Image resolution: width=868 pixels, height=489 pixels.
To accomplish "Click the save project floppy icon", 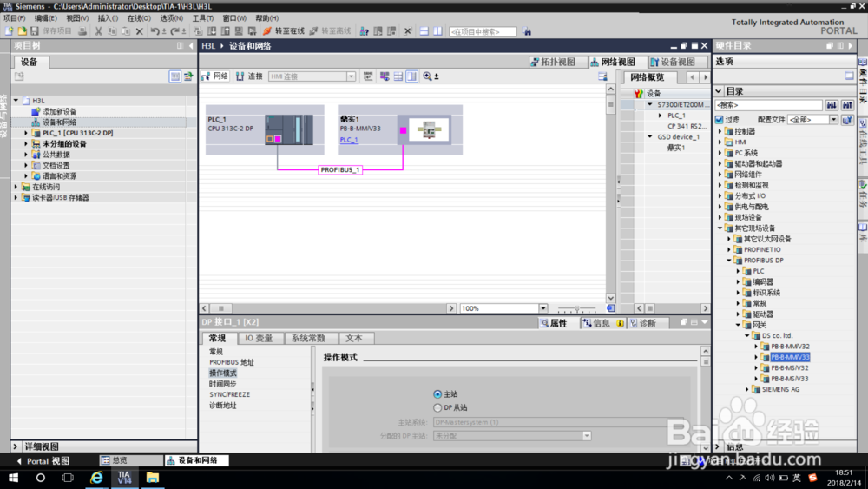I will 35,31.
